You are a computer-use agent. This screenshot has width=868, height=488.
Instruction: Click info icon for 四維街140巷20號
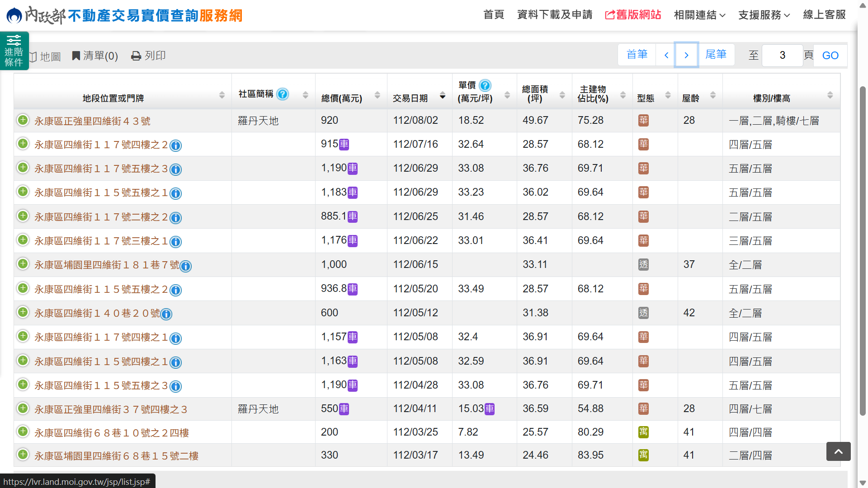tap(166, 314)
